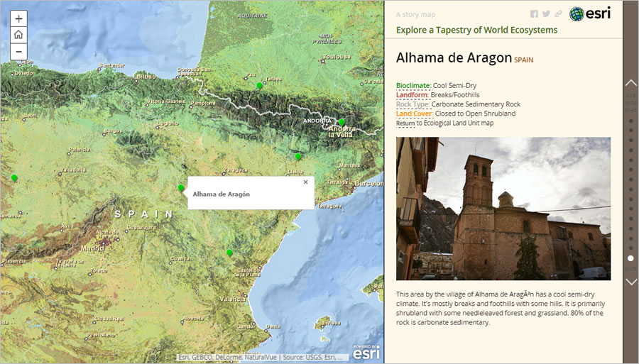Open the Alhama de Aragon church photo
Screen dimensions: 639x364
(x=503, y=209)
